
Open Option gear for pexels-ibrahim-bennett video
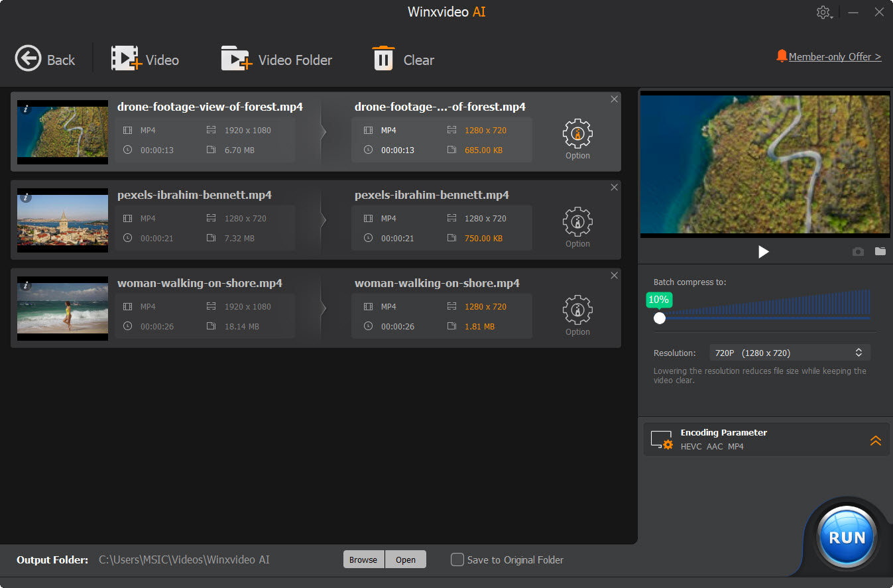(x=577, y=222)
